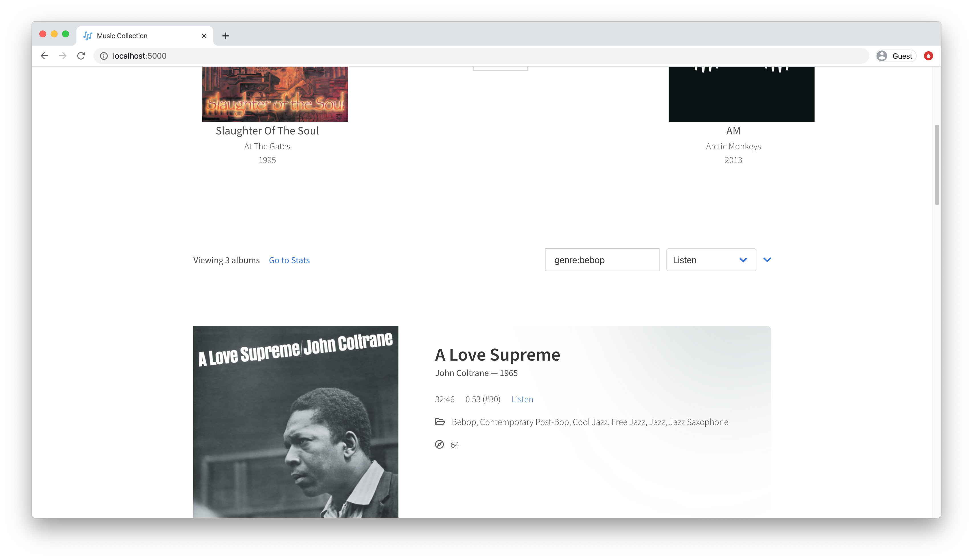Image resolution: width=973 pixels, height=560 pixels.
Task: Open the Go to Stats page
Action: [289, 260]
